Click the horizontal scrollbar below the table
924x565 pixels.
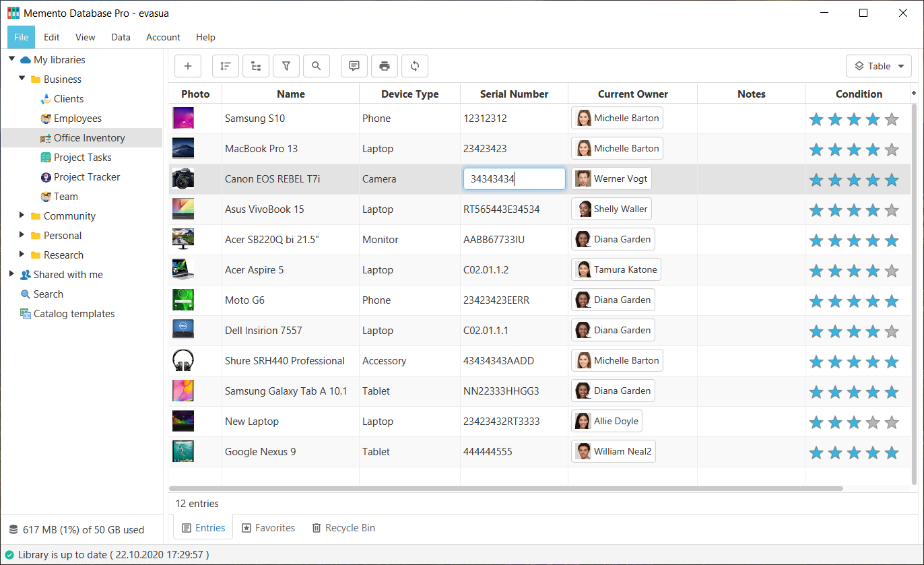click(x=506, y=488)
